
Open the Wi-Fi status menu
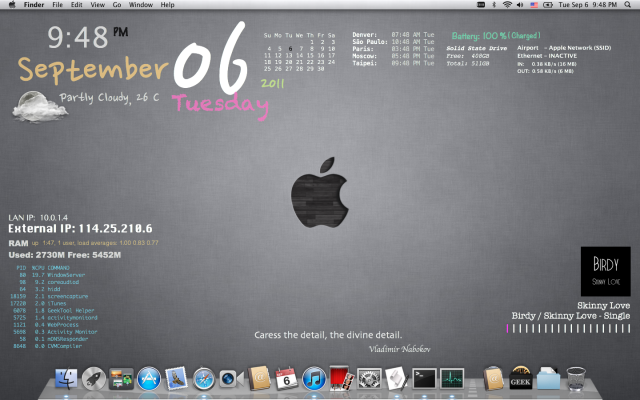507,5
